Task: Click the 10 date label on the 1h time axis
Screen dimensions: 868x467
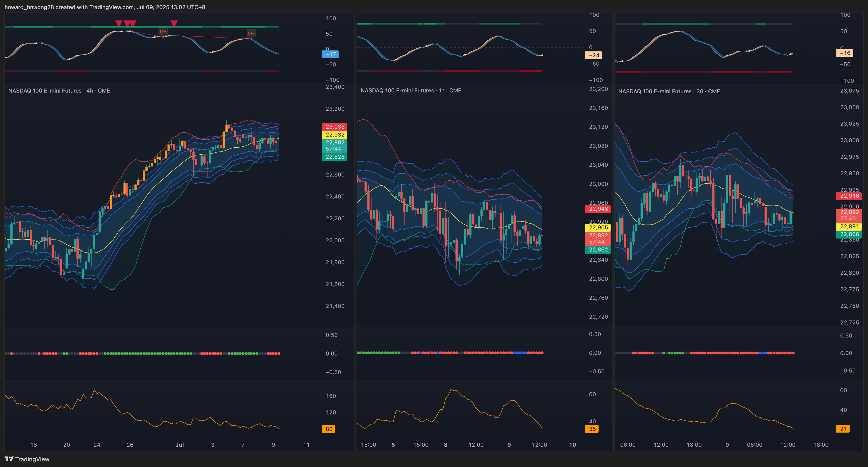Action: 573,445
